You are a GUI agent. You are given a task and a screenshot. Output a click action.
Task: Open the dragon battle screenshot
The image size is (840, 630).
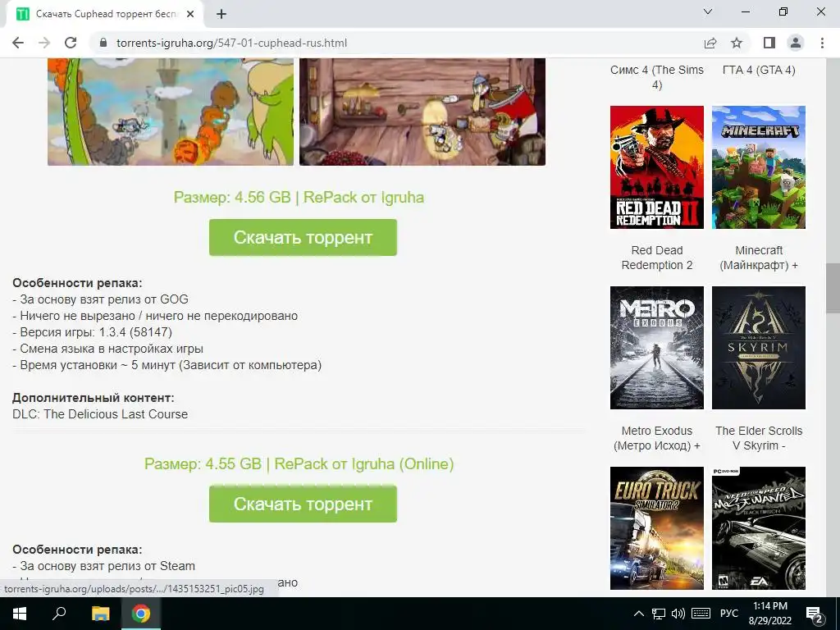tap(171, 112)
